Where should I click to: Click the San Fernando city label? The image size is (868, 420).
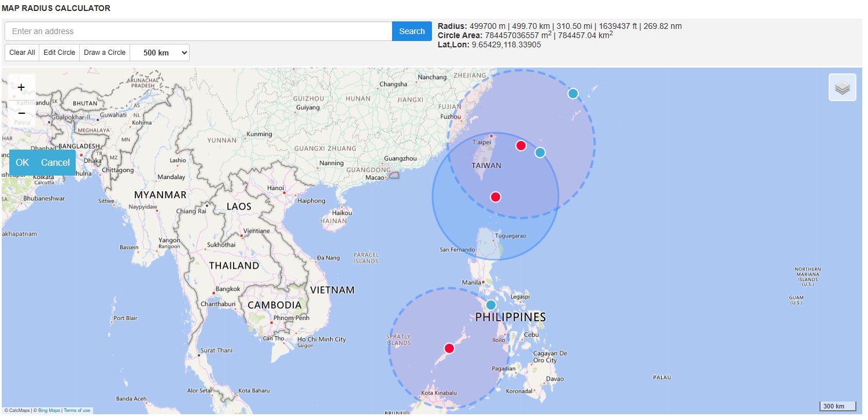[457, 250]
